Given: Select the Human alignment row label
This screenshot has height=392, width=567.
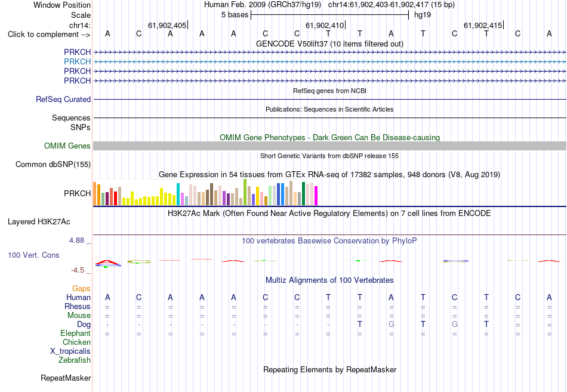Looking at the screenshot, I should (78, 297).
